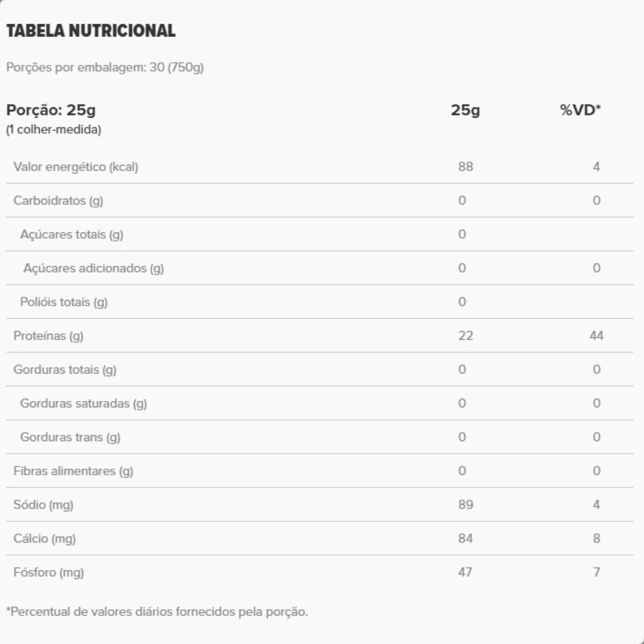Select the Açúcares adicionados (g) label
Image resolution: width=644 pixels, height=644 pixels.
coord(93,268)
